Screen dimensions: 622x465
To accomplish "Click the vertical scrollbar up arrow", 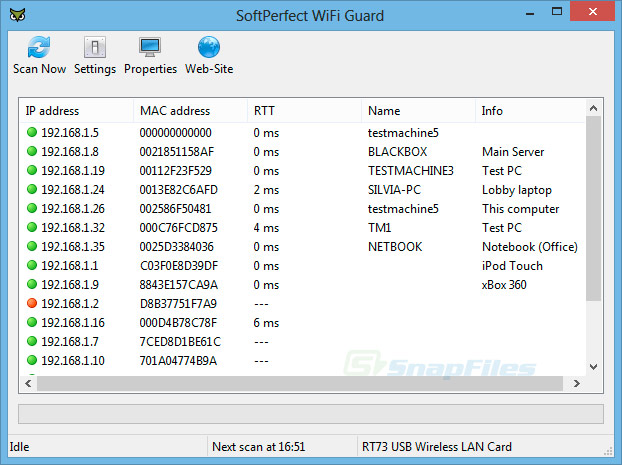I will click(593, 108).
